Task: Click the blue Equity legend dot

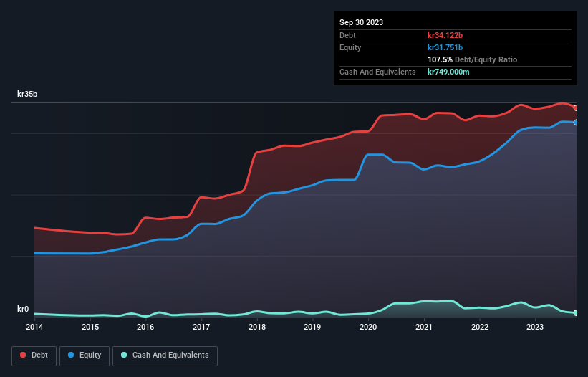Action: click(x=71, y=355)
